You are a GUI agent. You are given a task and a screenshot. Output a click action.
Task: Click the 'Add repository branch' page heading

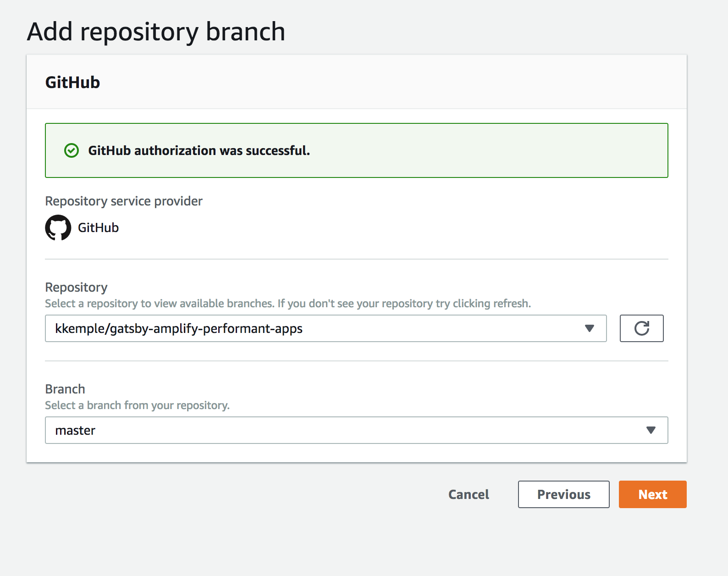156,32
